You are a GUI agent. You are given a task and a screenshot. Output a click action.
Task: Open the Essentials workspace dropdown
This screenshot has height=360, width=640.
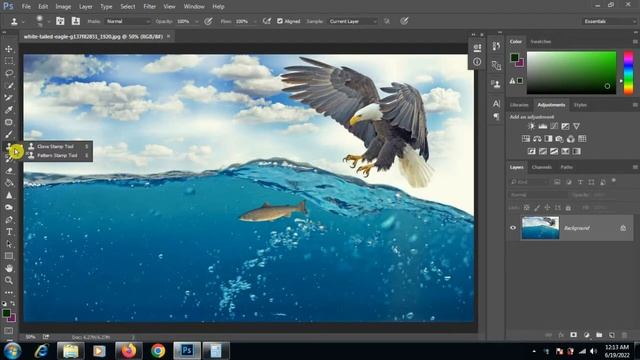point(609,21)
